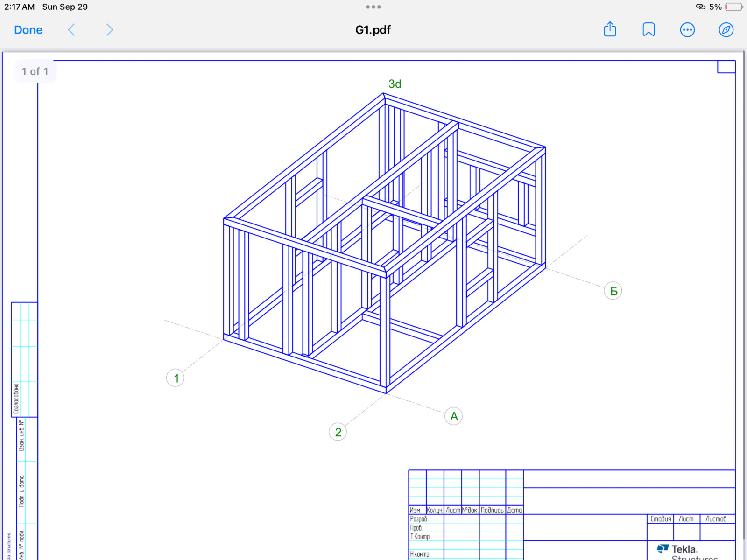
Task: Click grid axis bubble Б
Action: [613, 291]
